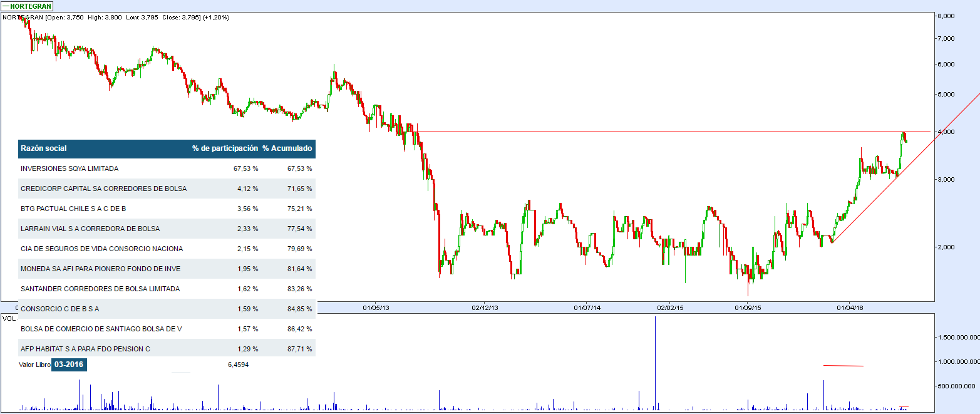Click the 3,000 price axis label
The height and width of the screenshot is (414, 980).
[945, 180]
